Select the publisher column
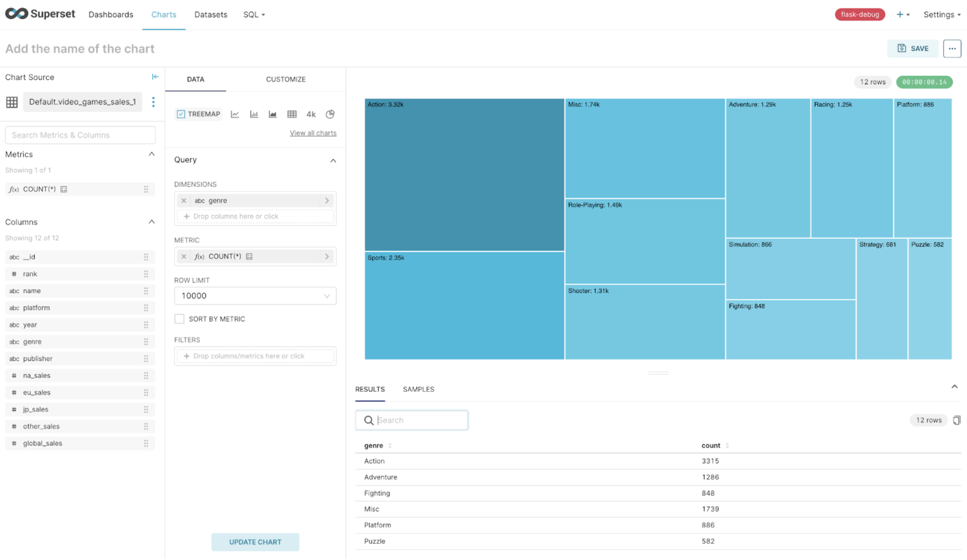This screenshot has height=560, width=967. [80, 359]
